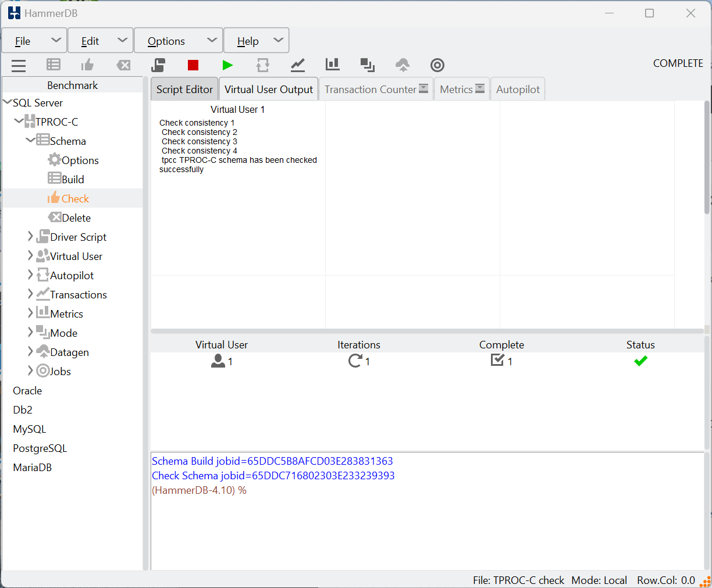Click the green status checkmark

pyautogui.click(x=641, y=361)
